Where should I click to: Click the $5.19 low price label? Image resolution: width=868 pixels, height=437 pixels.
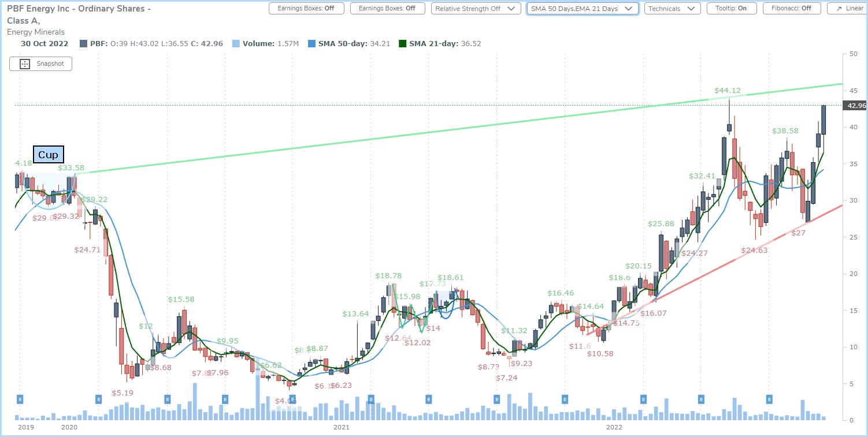[123, 393]
